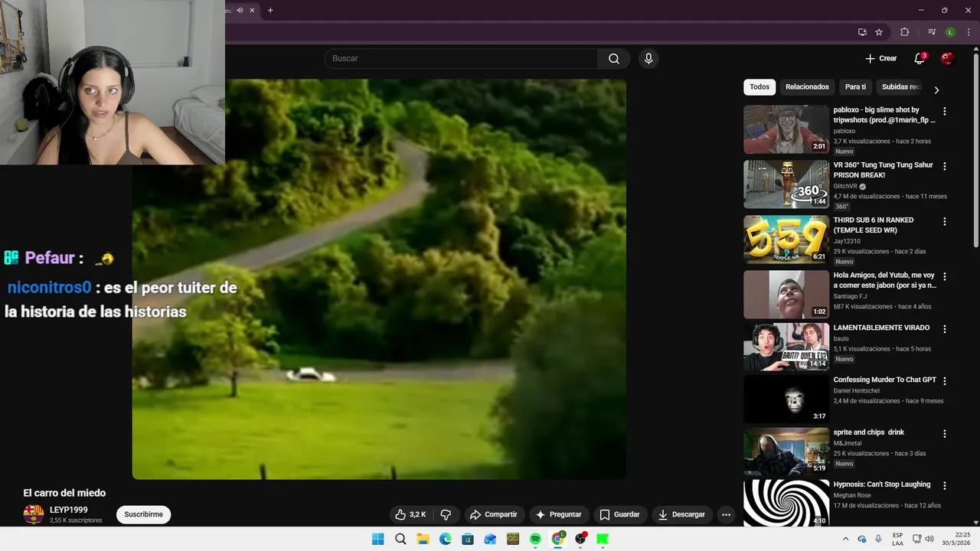The image size is (980, 551).
Task: Open the Chrome profile avatar
Action: 950,32
